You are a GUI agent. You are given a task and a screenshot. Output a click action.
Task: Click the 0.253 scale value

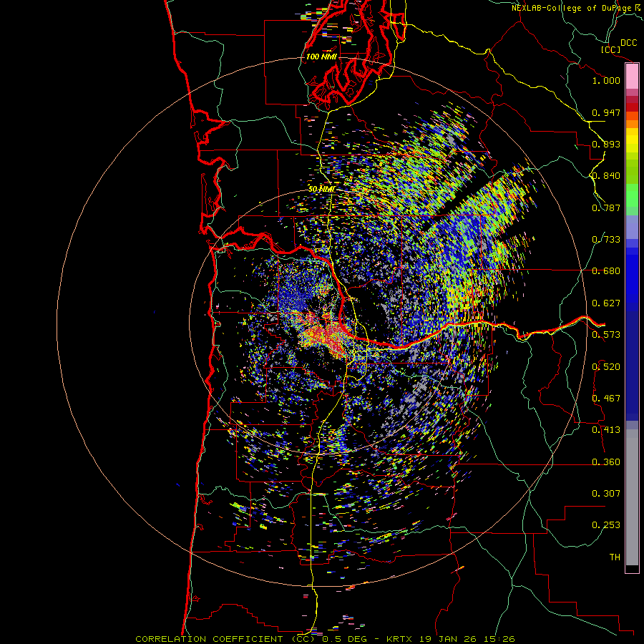[x=606, y=525]
